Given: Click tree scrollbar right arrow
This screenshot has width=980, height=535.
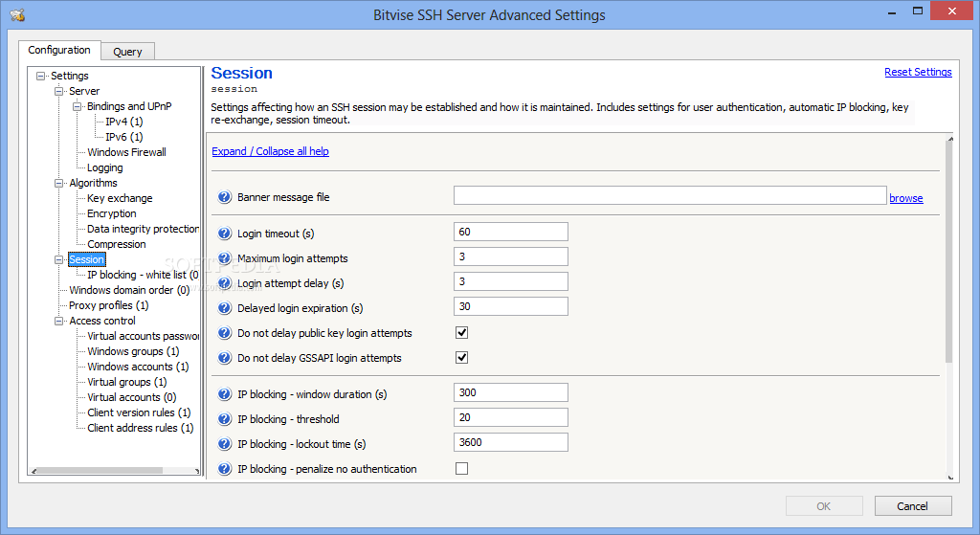Looking at the screenshot, I should pos(197,471).
